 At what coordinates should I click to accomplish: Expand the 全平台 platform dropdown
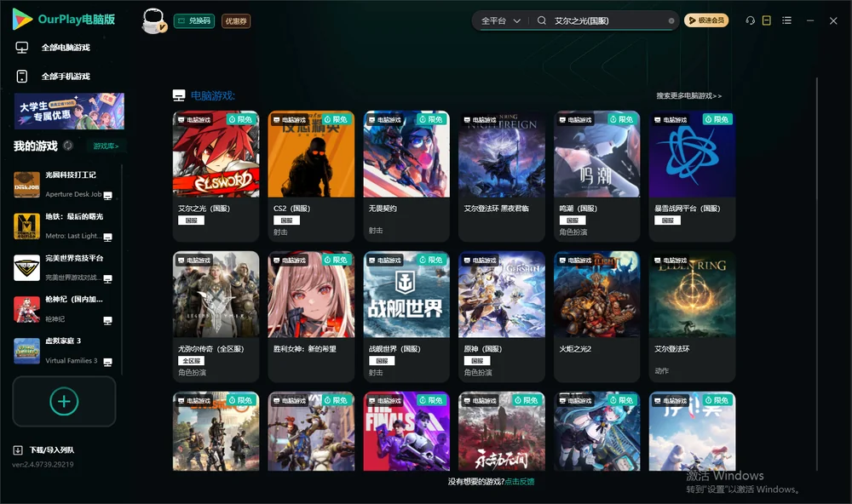click(x=501, y=20)
